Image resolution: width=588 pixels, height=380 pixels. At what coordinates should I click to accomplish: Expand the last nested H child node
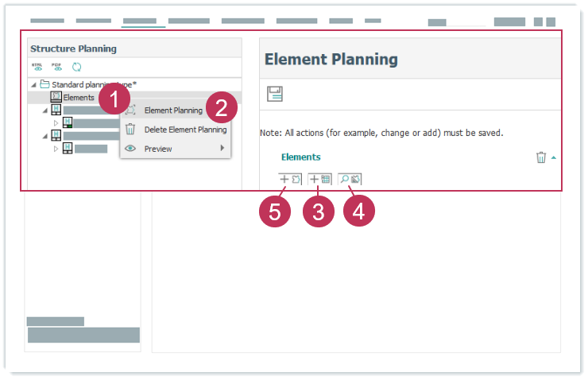click(56, 149)
